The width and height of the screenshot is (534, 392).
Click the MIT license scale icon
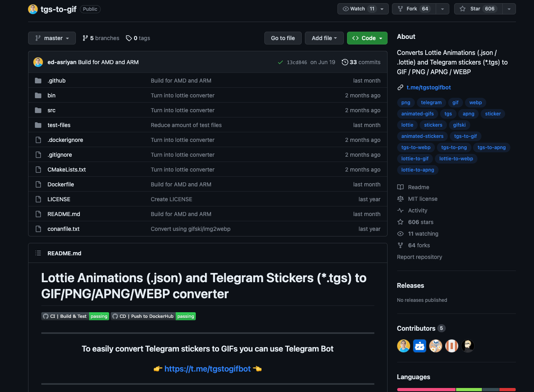coord(400,199)
